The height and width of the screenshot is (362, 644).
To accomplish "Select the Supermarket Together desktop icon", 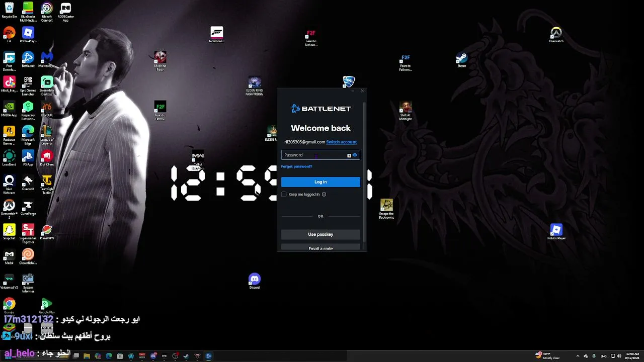I will coord(28,233).
